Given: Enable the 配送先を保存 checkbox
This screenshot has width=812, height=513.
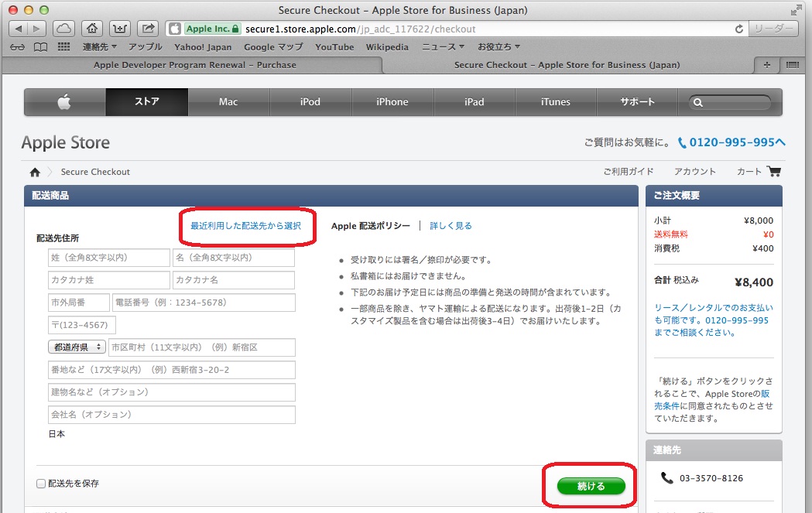Looking at the screenshot, I should click(x=41, y=484).
